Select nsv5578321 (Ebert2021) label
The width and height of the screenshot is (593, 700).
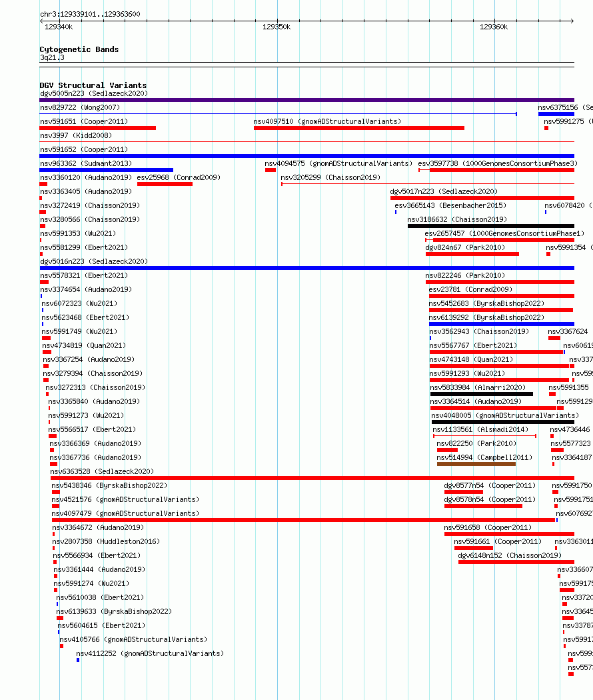84,275
